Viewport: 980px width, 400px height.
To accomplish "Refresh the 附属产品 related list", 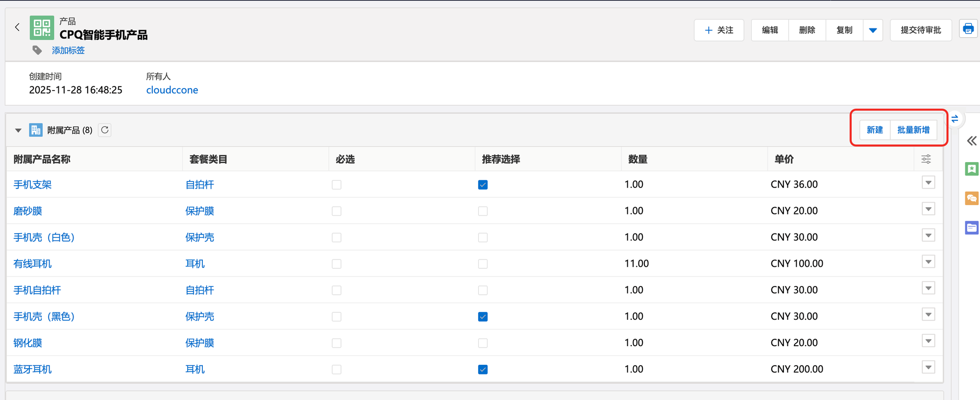I will click(105, 130).
